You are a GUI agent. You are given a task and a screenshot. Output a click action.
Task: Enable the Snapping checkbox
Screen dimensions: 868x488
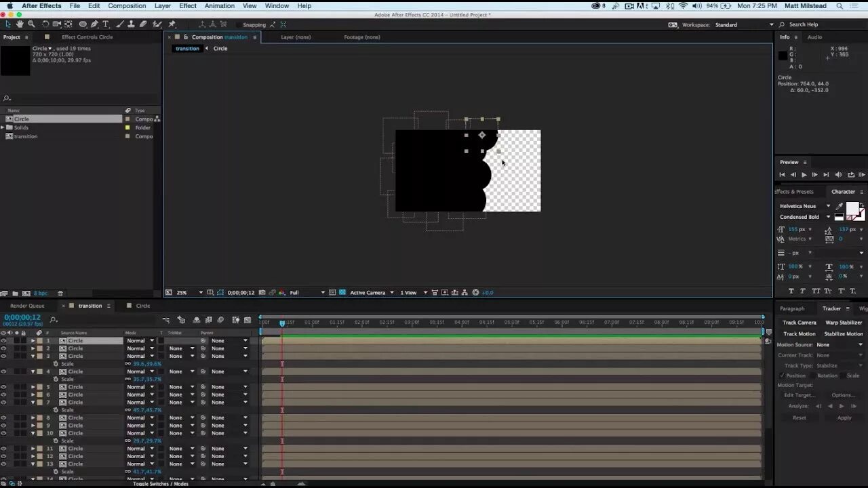pos(239,25)
